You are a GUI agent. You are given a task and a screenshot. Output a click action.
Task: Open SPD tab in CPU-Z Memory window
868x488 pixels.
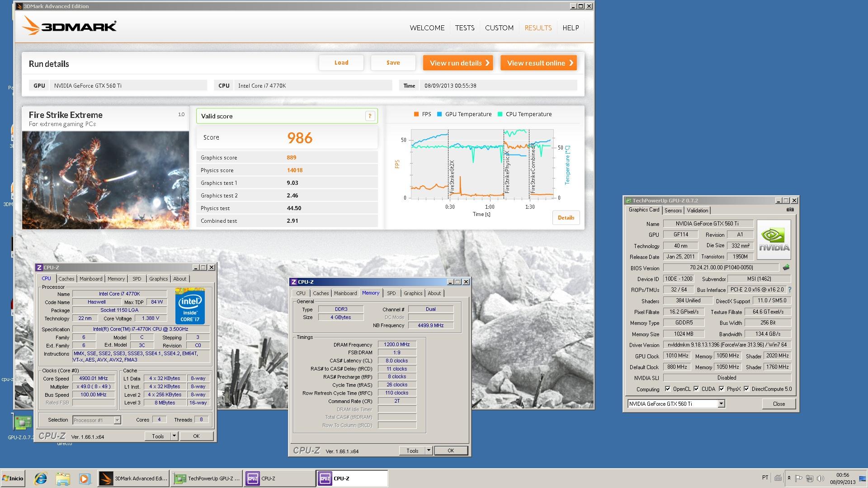(x=392, y=293)
